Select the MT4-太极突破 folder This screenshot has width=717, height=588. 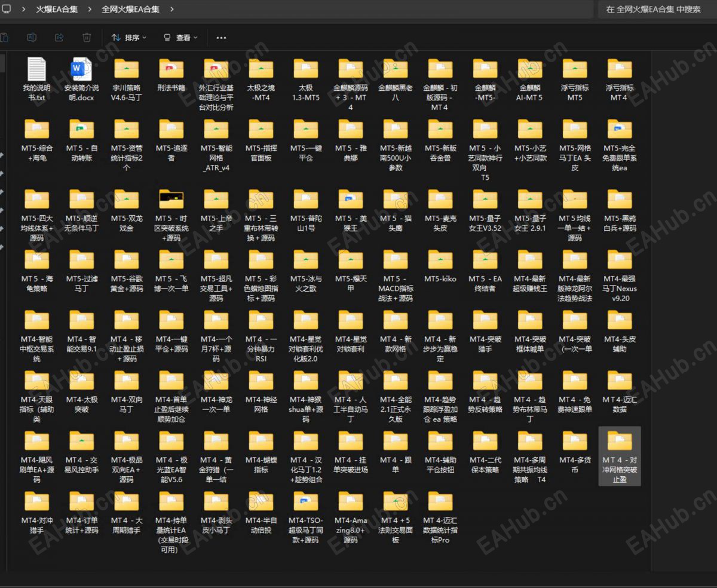81,391
